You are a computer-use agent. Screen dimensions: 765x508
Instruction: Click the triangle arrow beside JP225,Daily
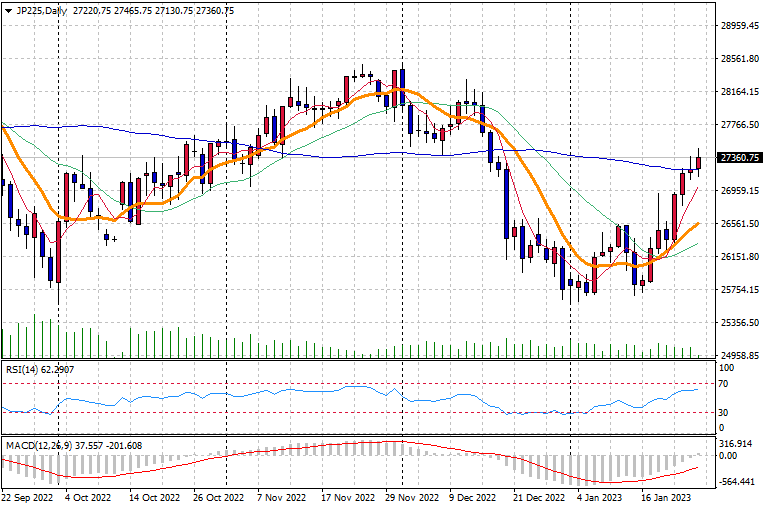(9, 10)
